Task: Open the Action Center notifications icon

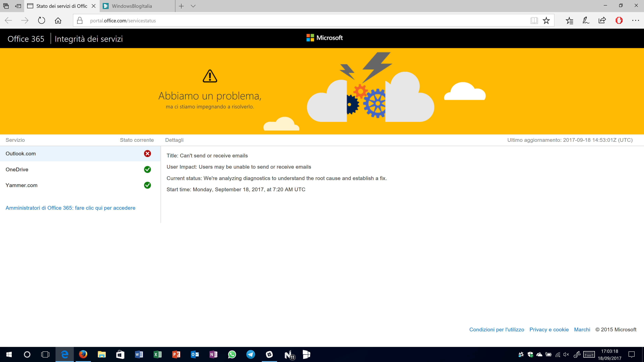Action: click(x=632, y=354)
